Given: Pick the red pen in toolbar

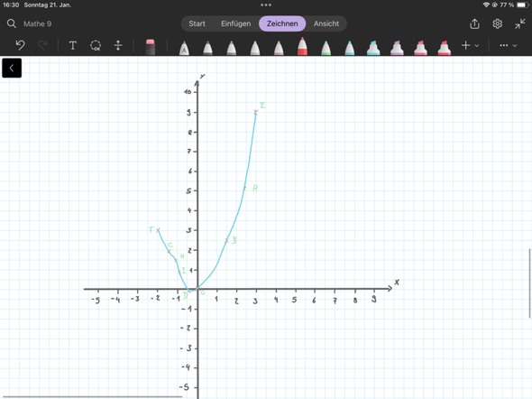Looking at the screenshot, I should pos(302,46).
